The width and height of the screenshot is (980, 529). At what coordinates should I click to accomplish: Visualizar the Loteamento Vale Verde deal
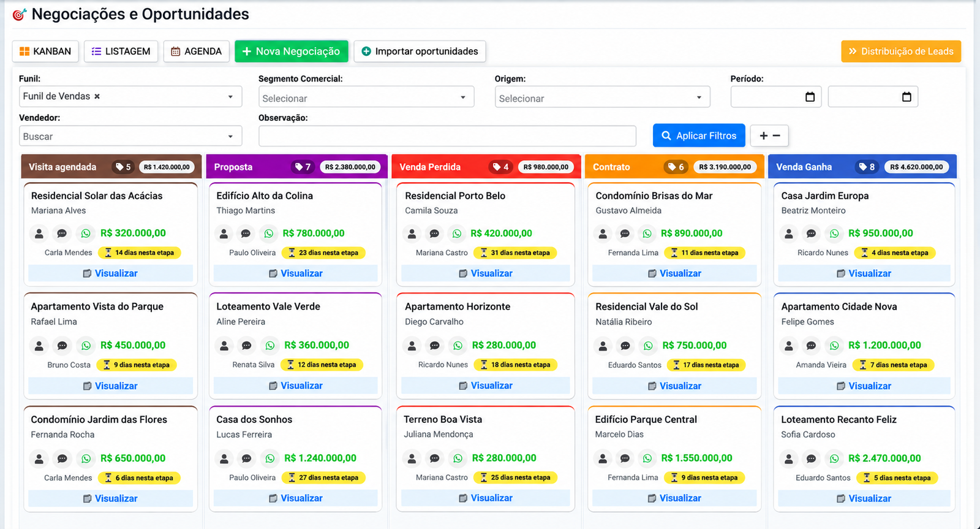point(296,386)
